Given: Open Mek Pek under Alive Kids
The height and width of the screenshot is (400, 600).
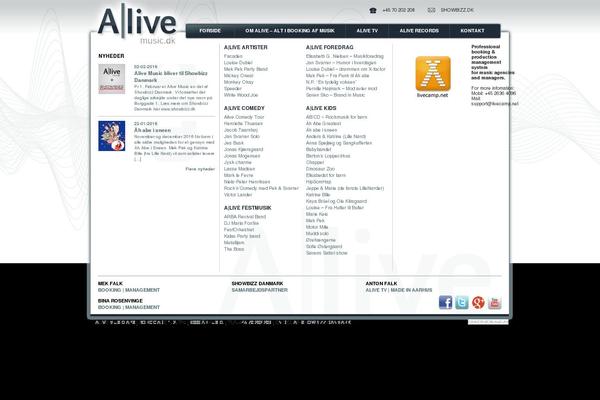Looking at the screenshot, I should pyautogui.click(x=315, y=221).
